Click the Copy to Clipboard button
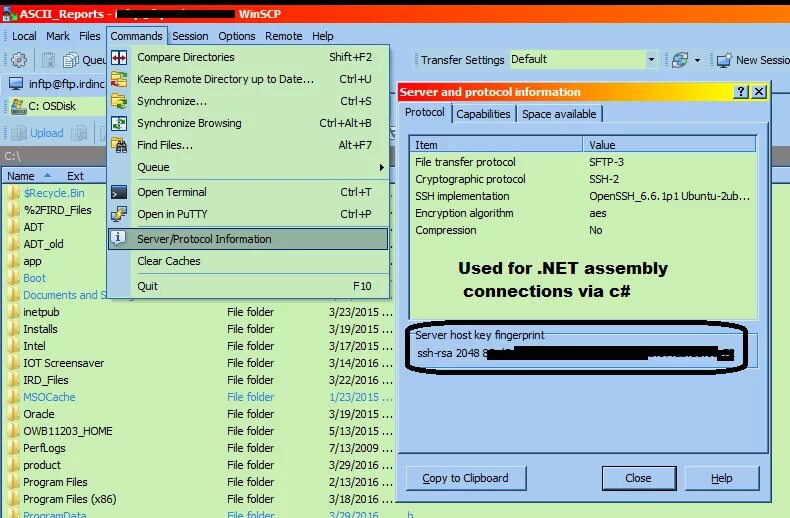The image size is (790, 518). (466, 478)
